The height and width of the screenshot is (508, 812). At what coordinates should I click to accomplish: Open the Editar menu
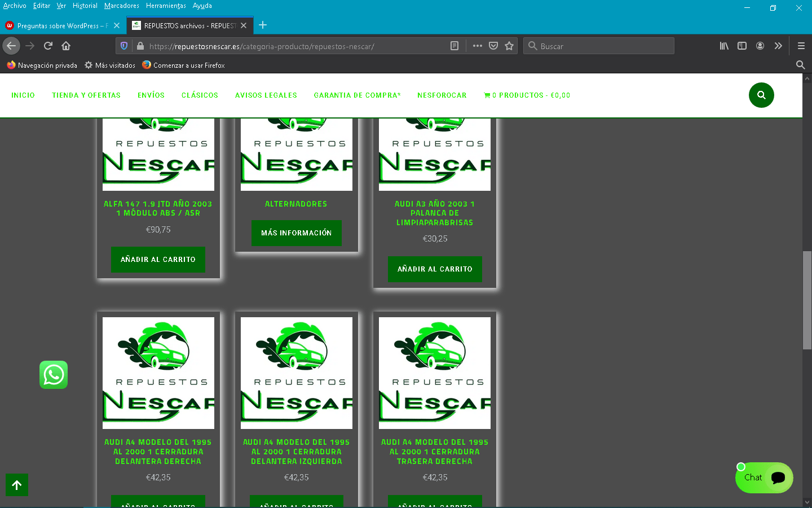tap(42, 6)
